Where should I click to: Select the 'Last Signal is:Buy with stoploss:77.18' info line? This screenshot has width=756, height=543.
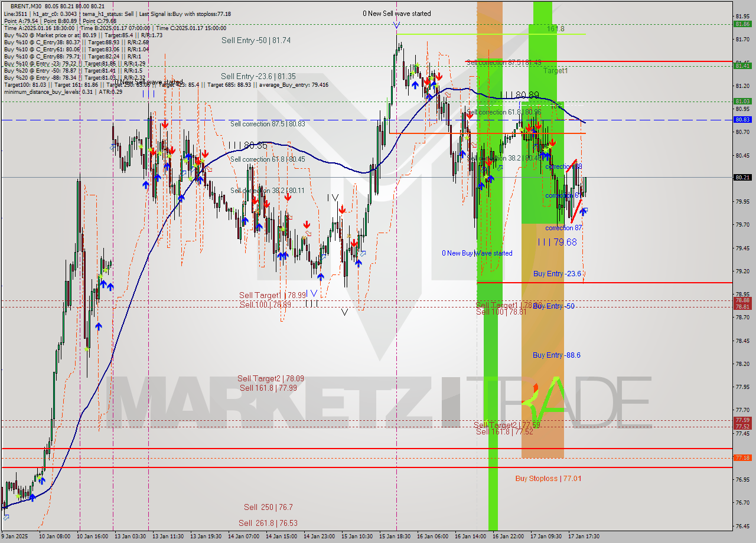point(184,14)
